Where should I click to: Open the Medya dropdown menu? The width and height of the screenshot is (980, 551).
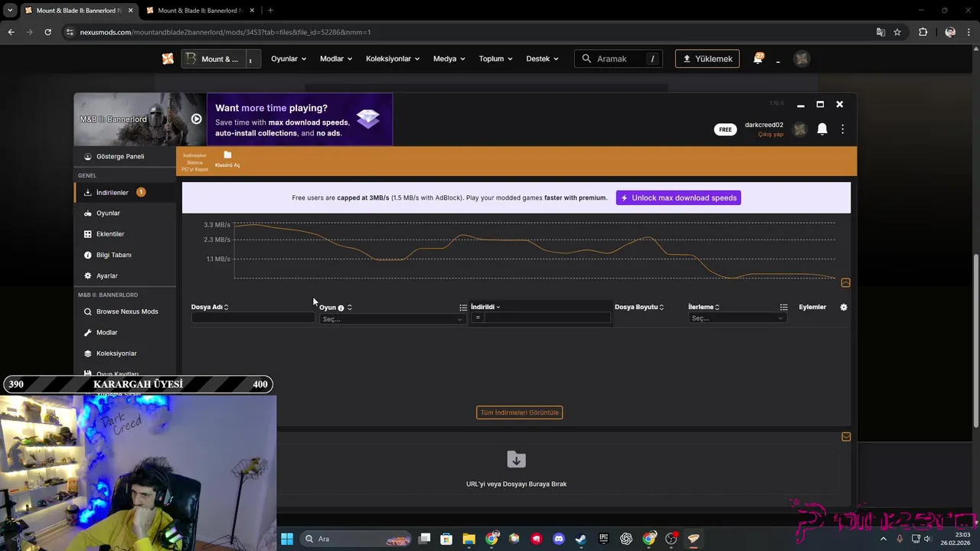(x=449, y=59)
